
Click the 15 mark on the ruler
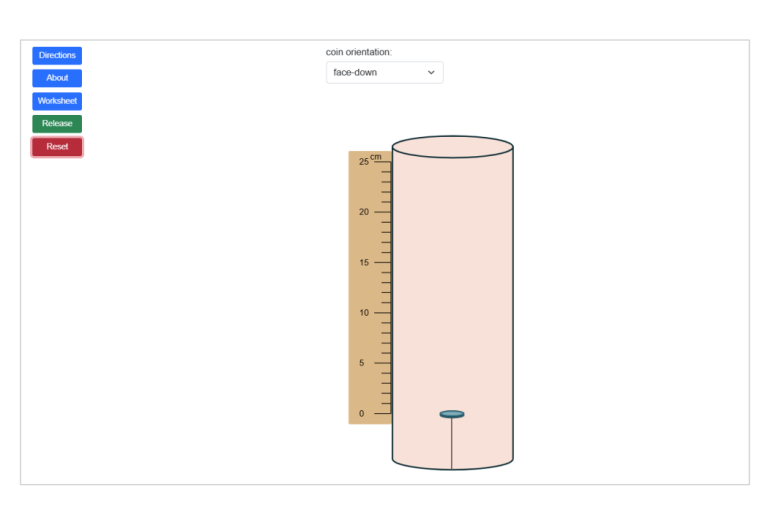(364, 263)
